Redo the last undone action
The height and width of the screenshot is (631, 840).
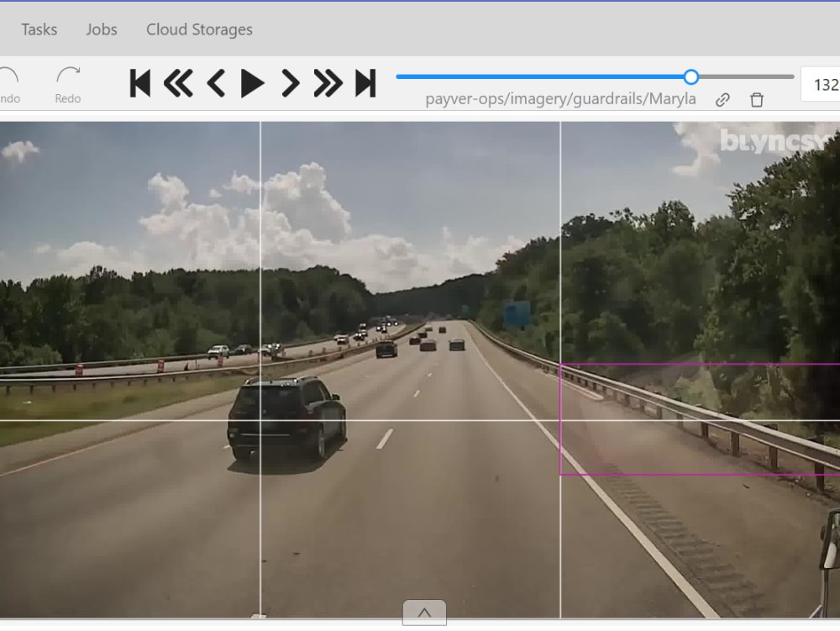(68, 85)
